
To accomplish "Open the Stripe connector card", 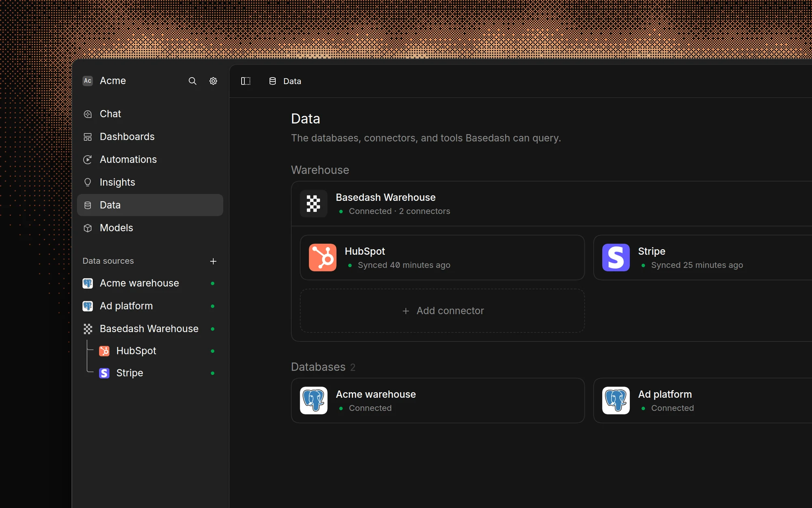I will pos(703,257).
